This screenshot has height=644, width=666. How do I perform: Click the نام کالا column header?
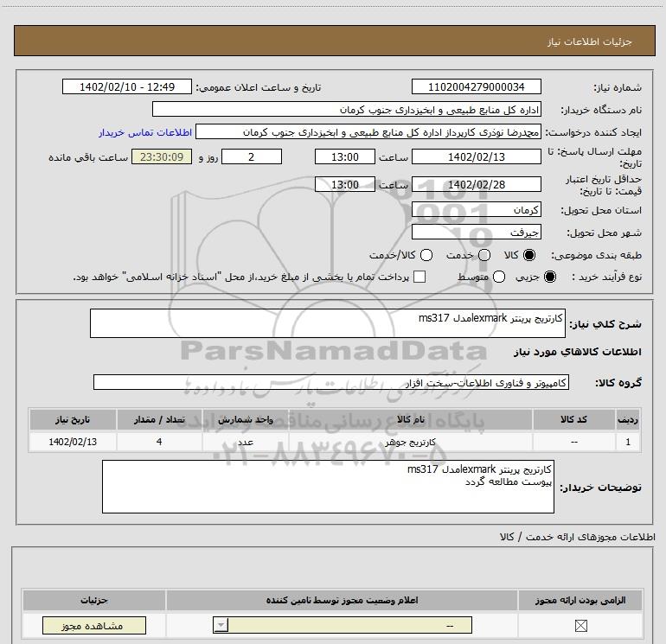click(x=410, y=419)
